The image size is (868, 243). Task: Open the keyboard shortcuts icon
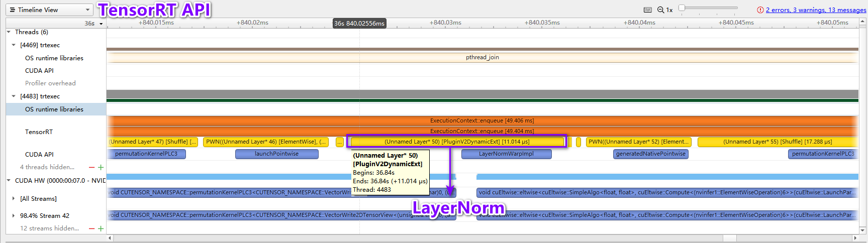click(x=648, y=10)
